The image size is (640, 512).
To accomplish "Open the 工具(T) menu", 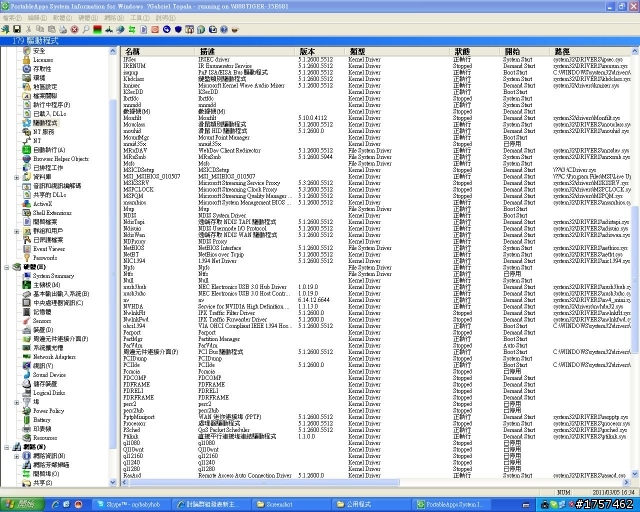I will (x=140, y=18).
